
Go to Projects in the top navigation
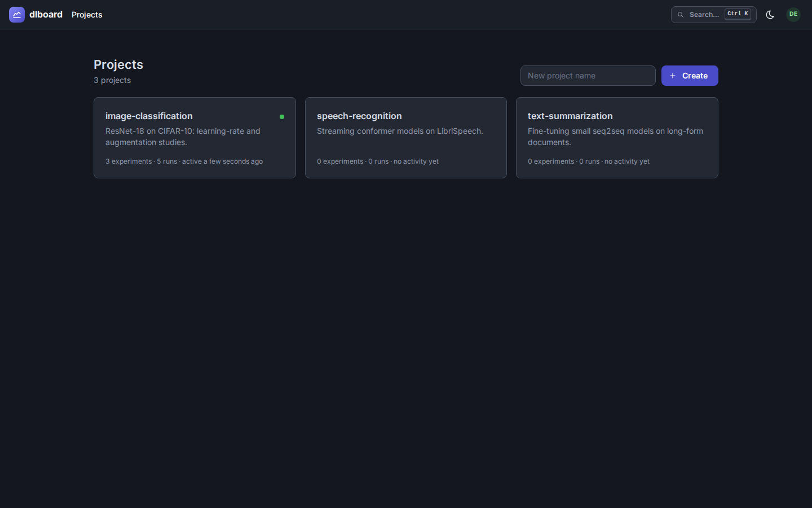[x=87, y=15]
